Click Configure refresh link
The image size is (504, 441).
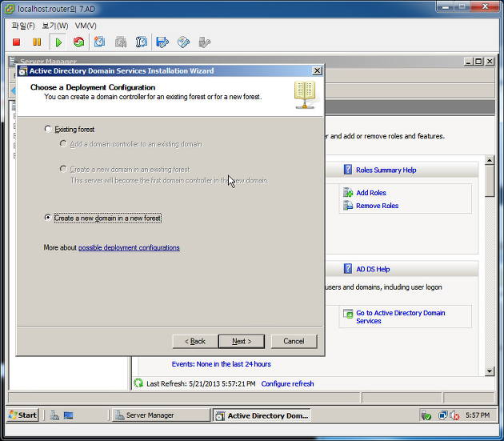click(287, 383)
